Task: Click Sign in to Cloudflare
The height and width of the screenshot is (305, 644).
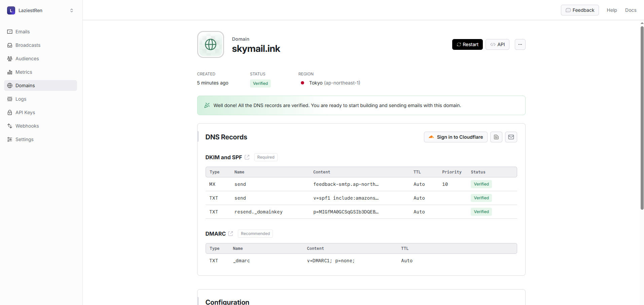Action: (456, 137)
